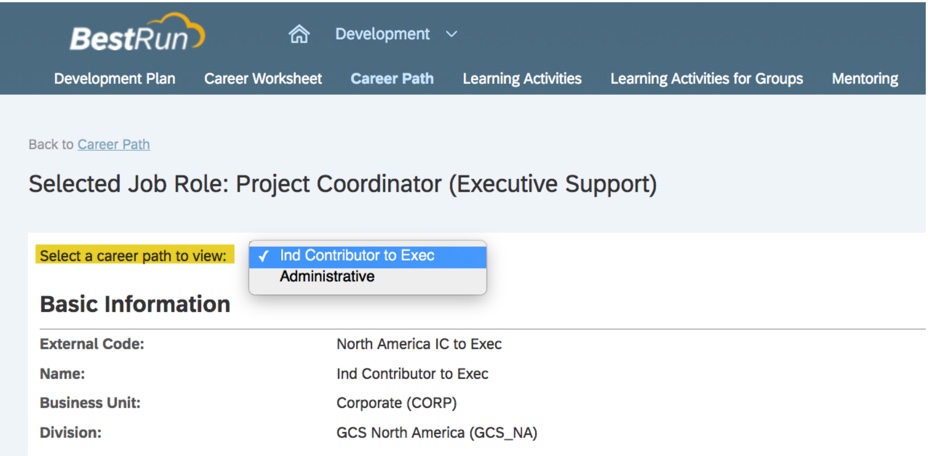Click the BestRun cloud logo
Screen dimensions: 928x456
click(137, 35)
